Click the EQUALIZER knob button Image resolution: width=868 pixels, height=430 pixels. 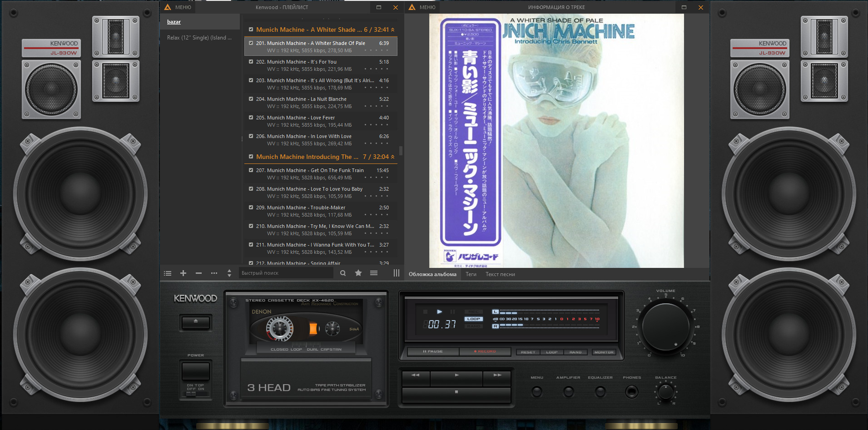pos(600,391)
